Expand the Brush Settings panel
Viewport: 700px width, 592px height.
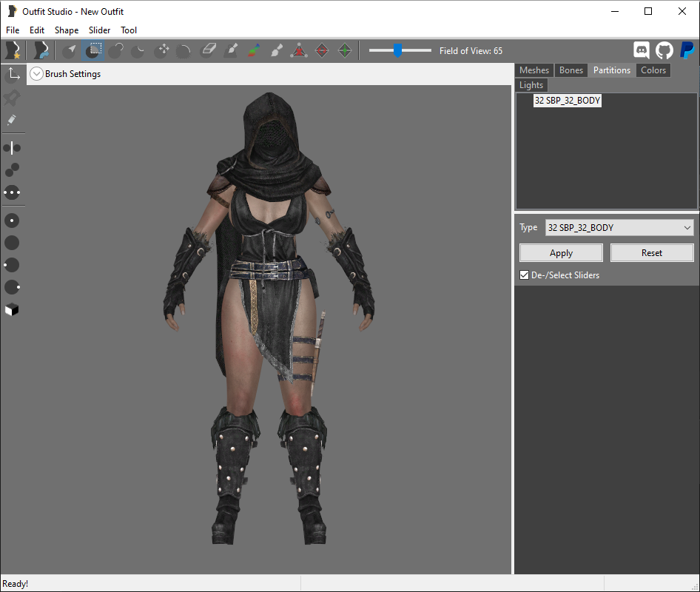(36, 74)
